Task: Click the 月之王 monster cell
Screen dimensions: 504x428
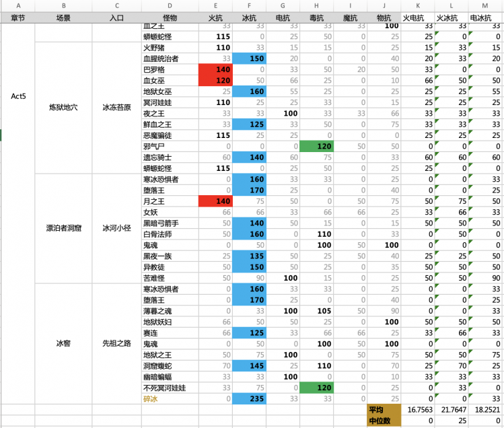Action: [x=170, y=201]
